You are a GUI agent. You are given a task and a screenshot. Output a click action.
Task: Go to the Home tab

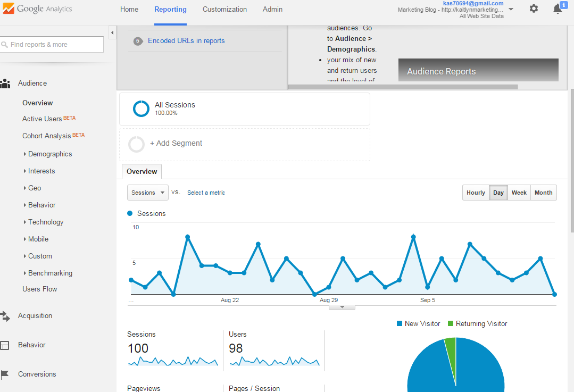pos(129,10)
